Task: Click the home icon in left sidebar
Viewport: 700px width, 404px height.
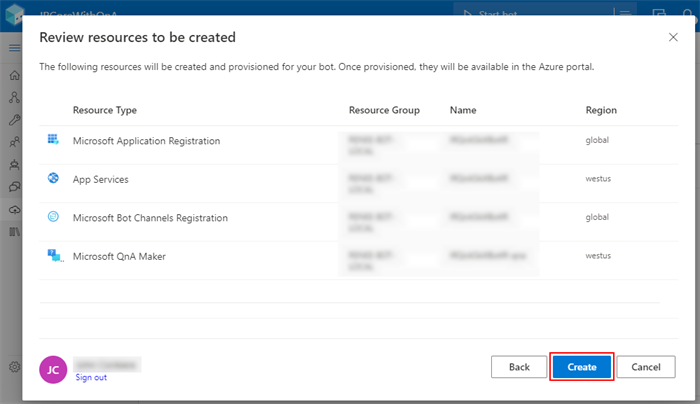Action: click(14, 75)
